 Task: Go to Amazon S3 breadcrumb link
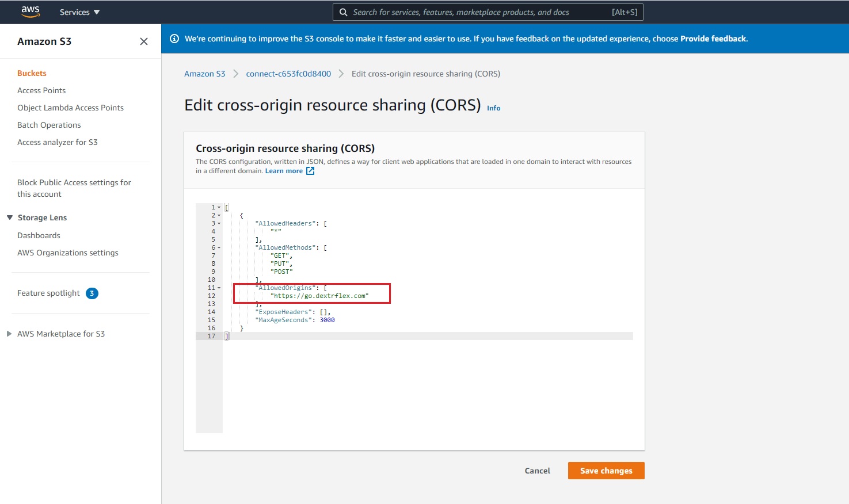pos(205,74)
